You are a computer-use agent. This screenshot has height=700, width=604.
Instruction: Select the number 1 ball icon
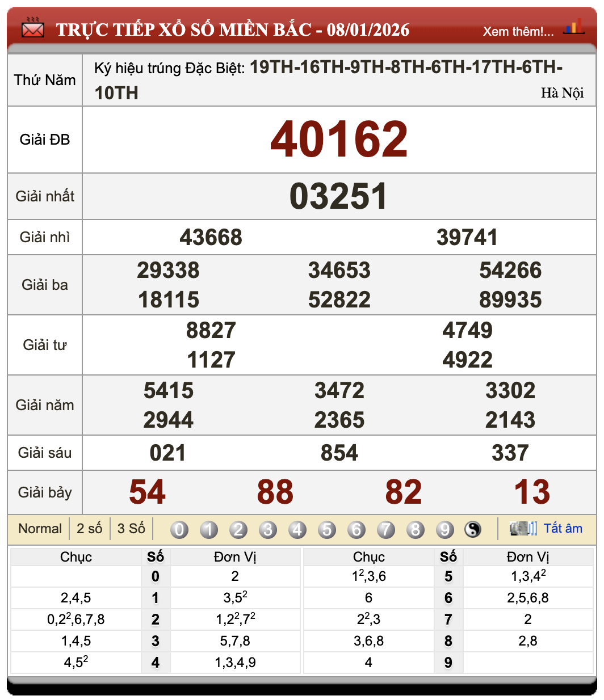tap(209, 529)
